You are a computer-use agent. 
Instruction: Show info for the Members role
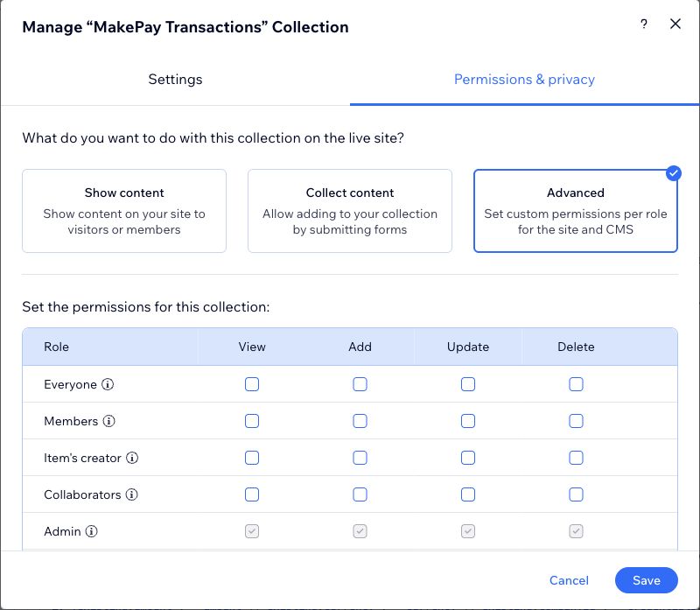108,421
